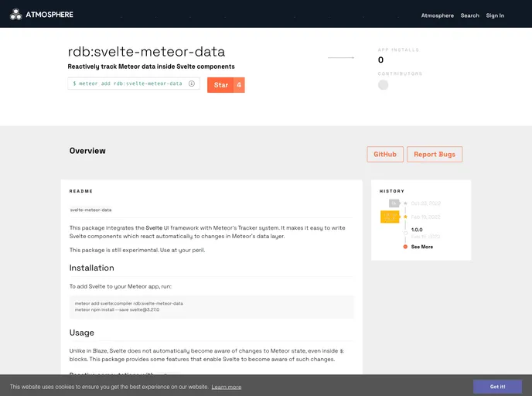Open Search in the top navigation

470,15
